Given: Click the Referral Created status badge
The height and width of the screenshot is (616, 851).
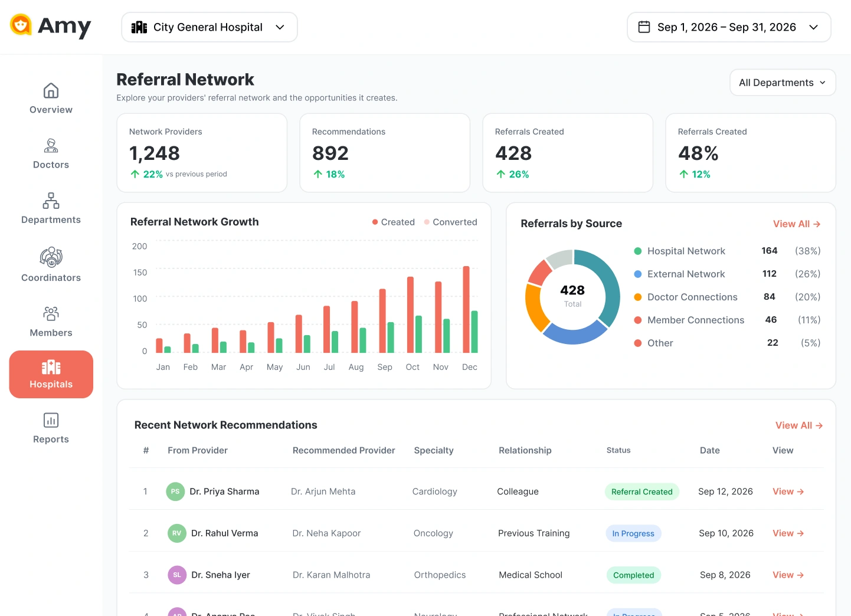Looking at the screenshot, I should coord(642,492).
